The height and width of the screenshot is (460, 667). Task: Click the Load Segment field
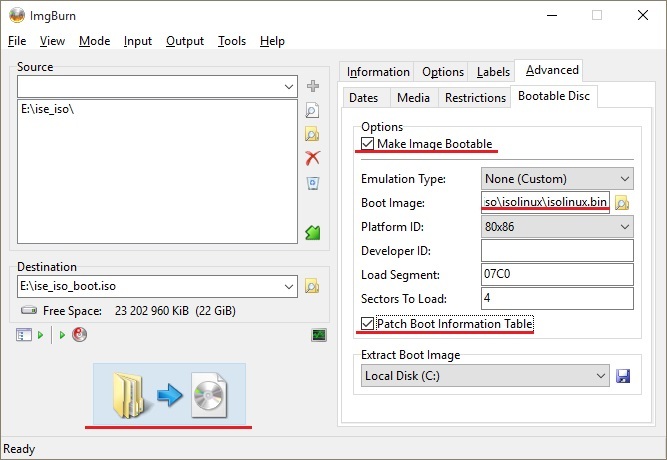(x=557, y=274)
